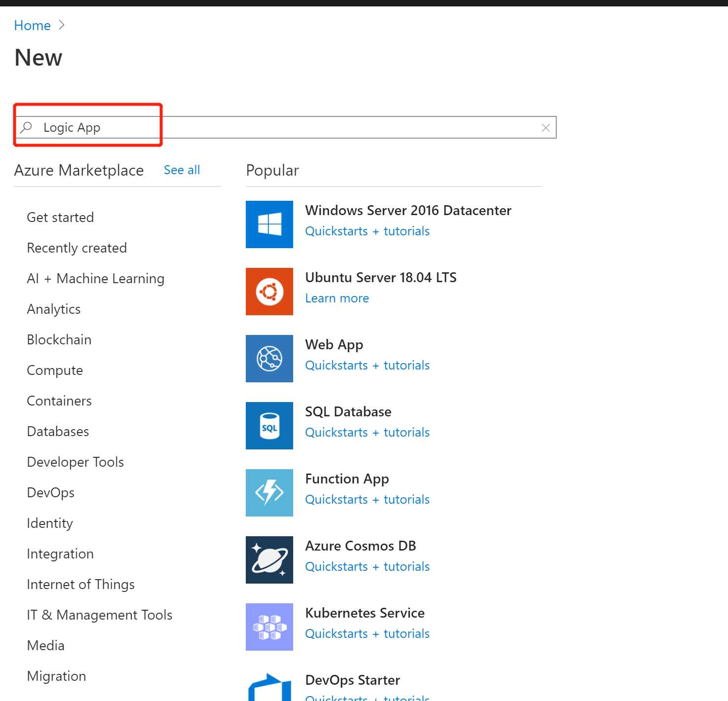Open Web App title

coord(334,345)
